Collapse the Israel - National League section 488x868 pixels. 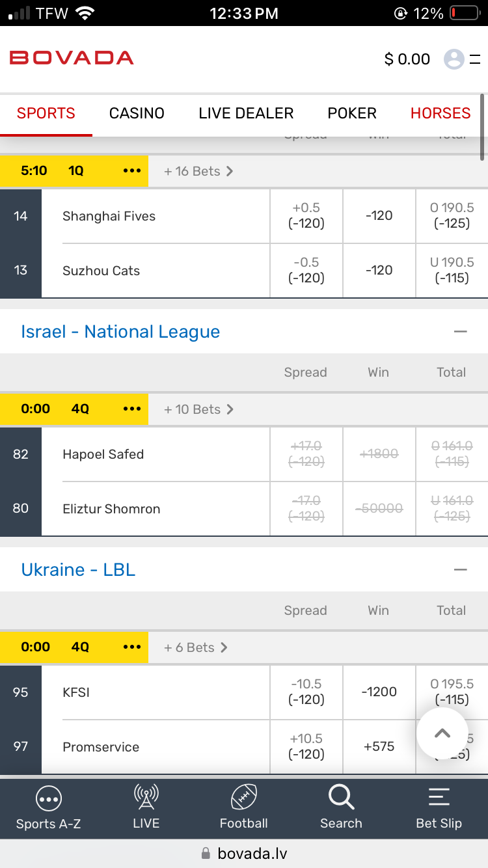pos(461,332)
